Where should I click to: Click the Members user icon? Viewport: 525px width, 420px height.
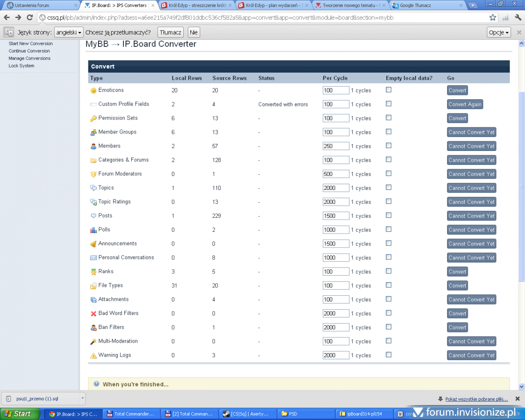[93, 147]
